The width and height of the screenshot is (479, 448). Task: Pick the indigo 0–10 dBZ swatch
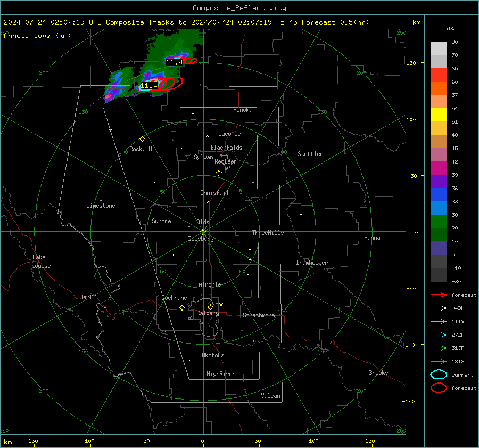point(439,248)
